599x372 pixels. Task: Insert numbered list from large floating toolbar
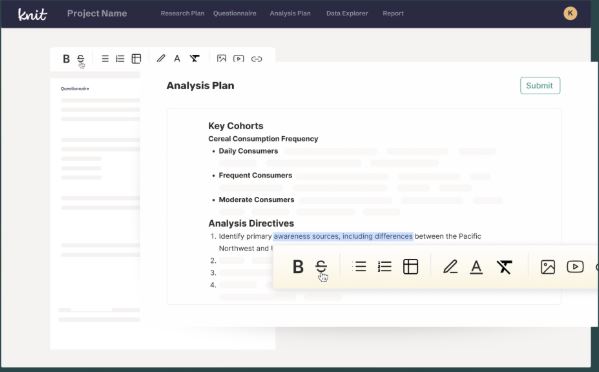(384, 267)
